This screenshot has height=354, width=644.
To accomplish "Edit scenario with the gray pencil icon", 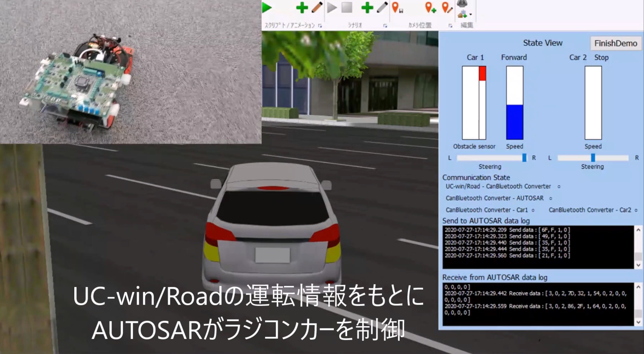I will pos(382,7).
